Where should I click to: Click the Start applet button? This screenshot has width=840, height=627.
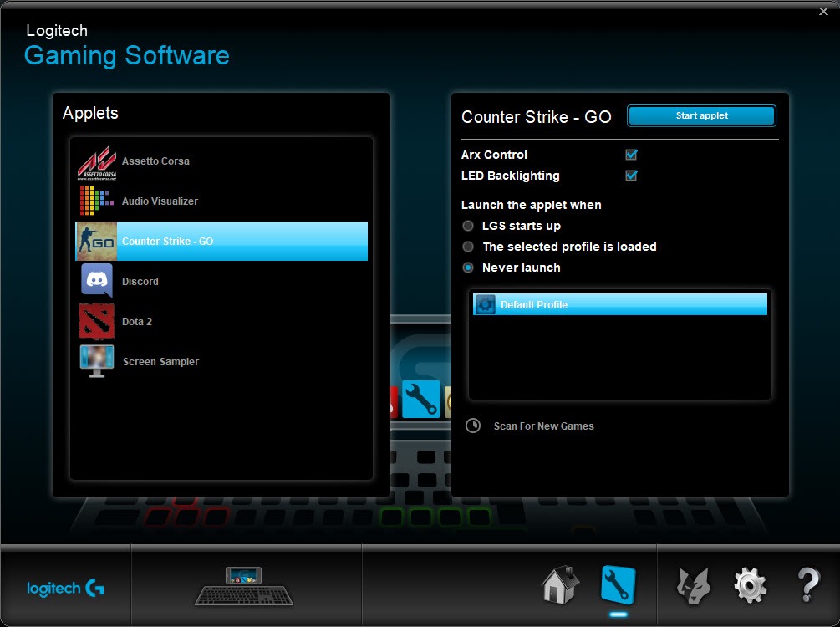pyautogui.click(x=701, y=115)
